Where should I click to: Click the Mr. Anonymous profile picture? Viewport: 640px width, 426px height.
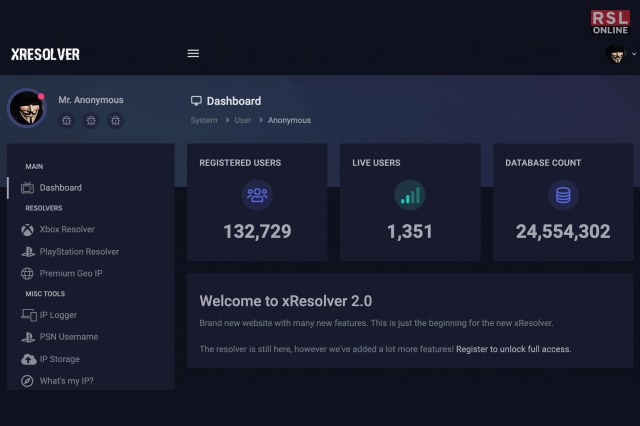point(27,108)
